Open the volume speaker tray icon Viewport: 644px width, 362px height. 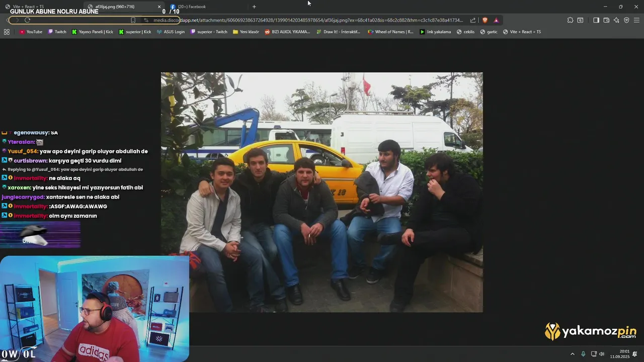[602, 354]
